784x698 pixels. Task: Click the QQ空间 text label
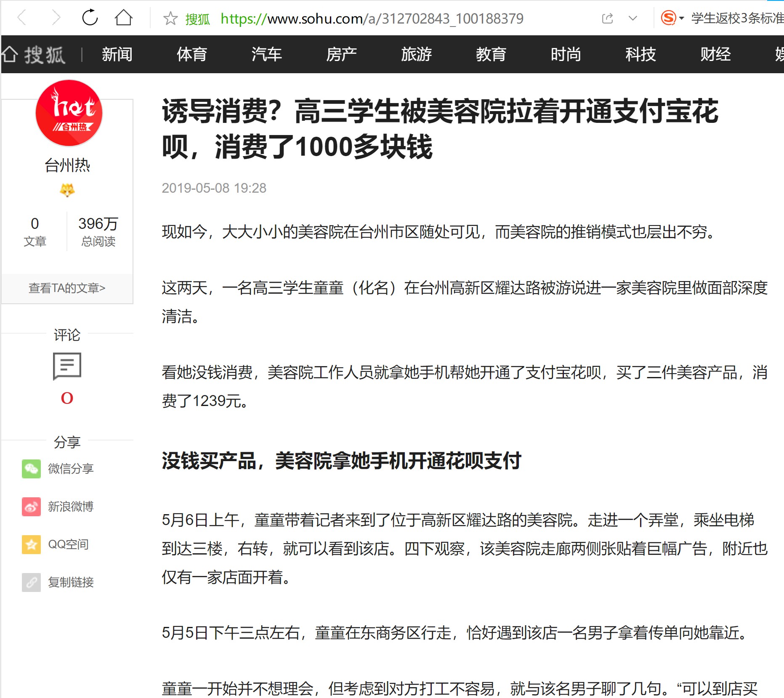68,544
